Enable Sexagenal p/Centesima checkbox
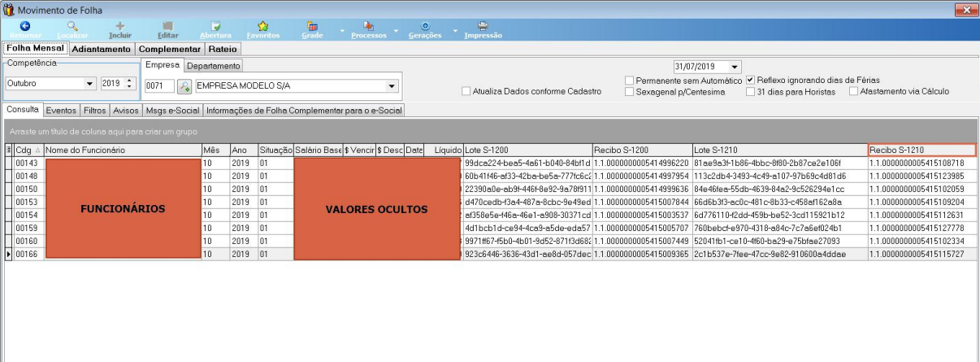 [x=629, y=92]
